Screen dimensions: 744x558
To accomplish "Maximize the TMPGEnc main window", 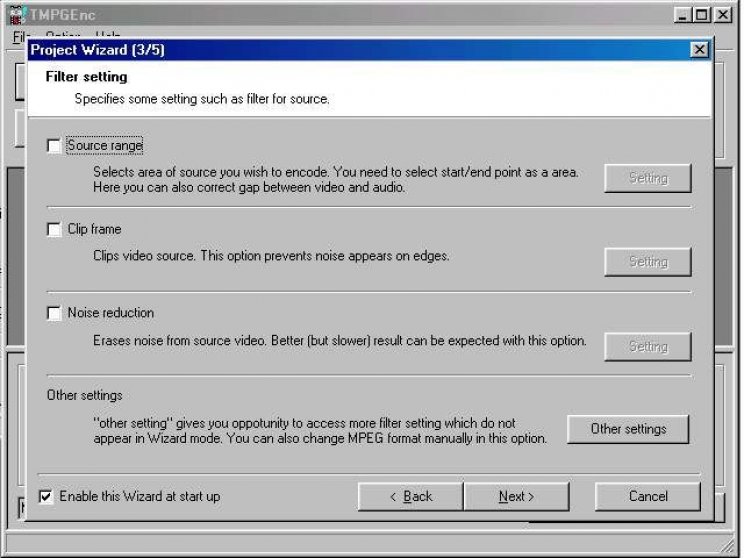I will pyautogui.click(x=701, y=15).
